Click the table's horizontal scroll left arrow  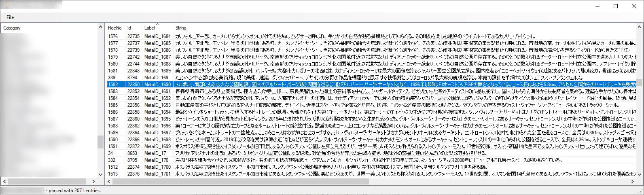pos(109,182)
